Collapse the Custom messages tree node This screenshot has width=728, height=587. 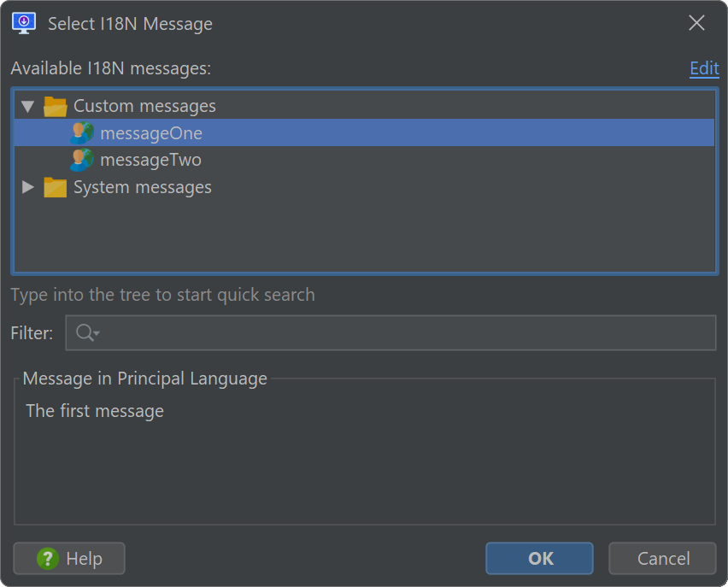(x=28, y=107)
